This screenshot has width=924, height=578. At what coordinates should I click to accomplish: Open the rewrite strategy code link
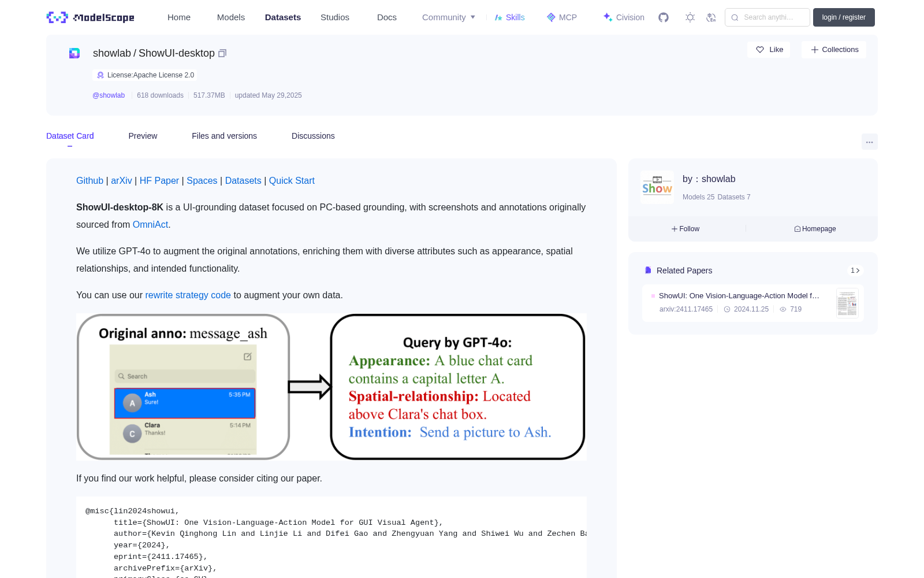tap(188, 295)
